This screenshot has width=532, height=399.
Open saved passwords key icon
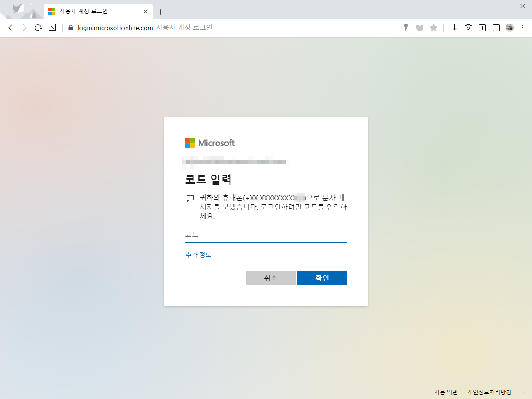click(406, 28)
